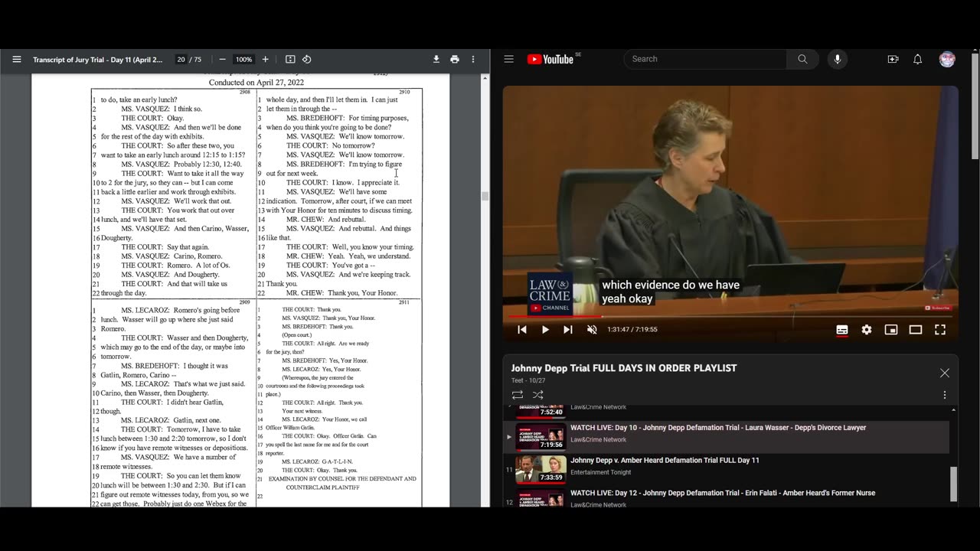Click 'Entertainment Tonight' channel name

(601, 472)
